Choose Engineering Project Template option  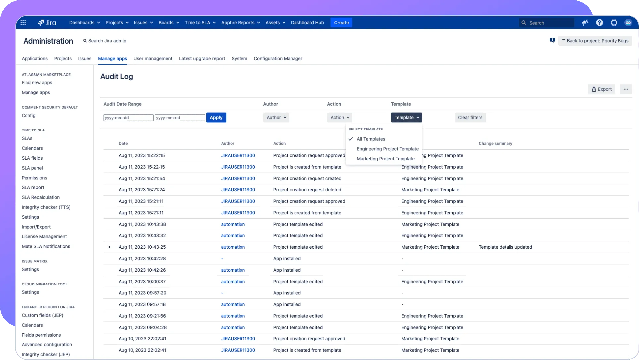[x=388, y=149]
